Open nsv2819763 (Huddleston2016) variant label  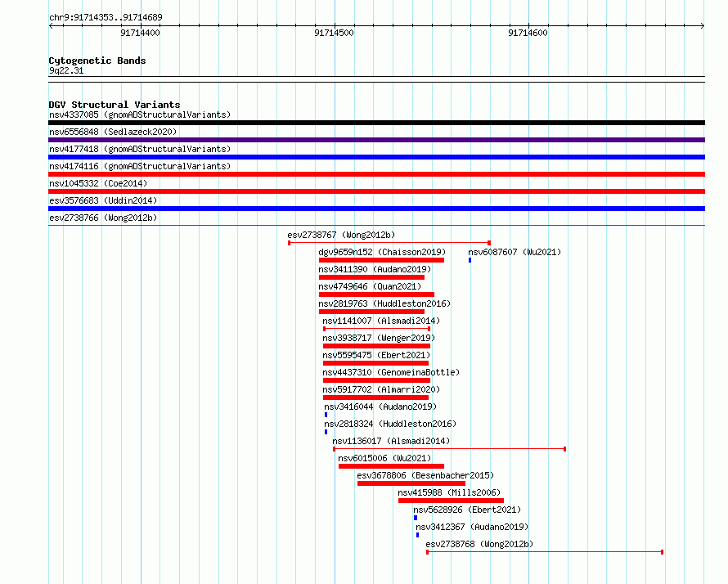tap(384, 303)
